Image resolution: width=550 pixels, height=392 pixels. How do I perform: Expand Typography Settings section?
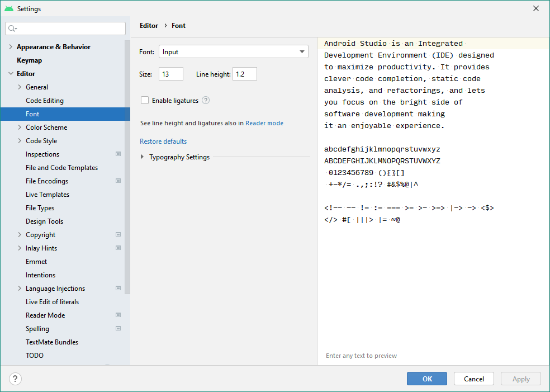(x=143, y=157)
